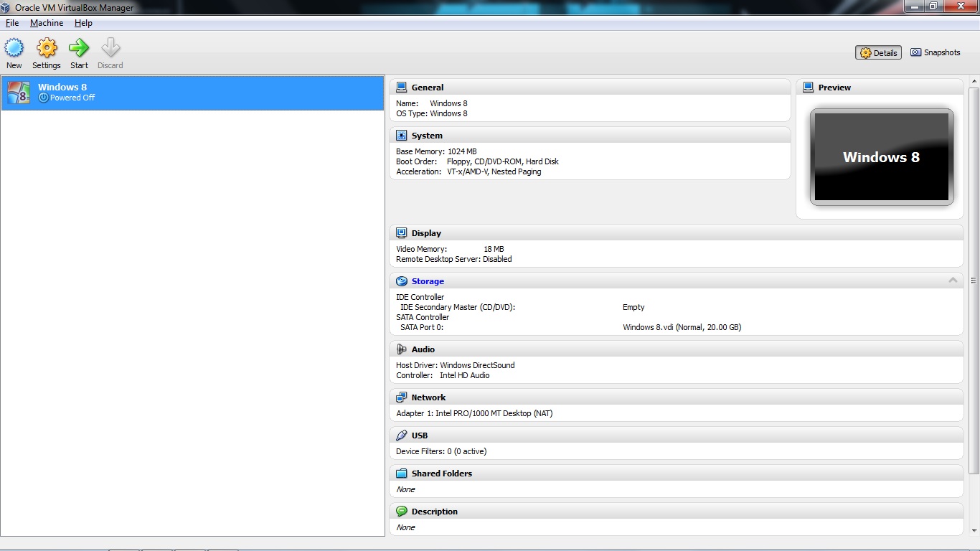The image size is (980, 551).
Task: Open the Description settings header link
Action: click(x=435, y=512)
